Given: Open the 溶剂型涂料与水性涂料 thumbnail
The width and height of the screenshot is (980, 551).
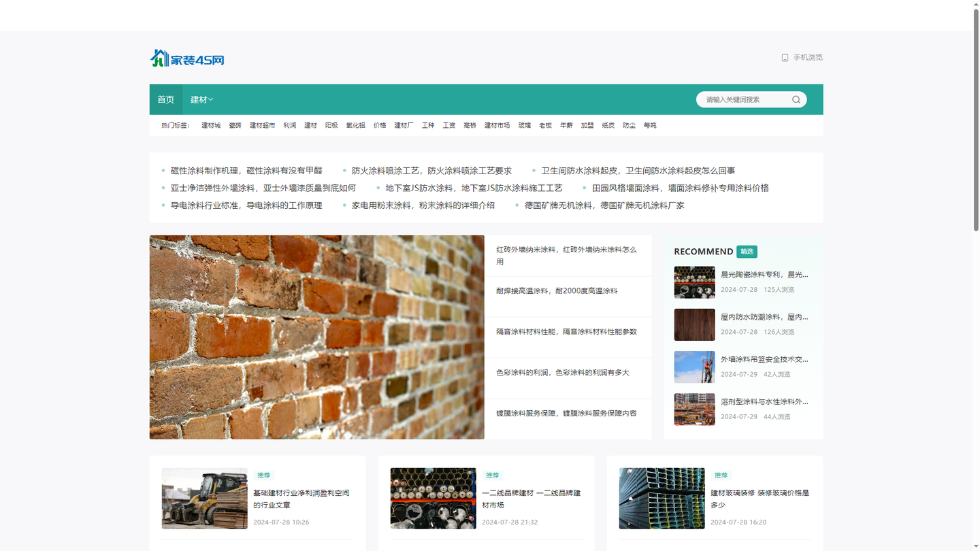Looking at the screenshot, I should 695,410.
